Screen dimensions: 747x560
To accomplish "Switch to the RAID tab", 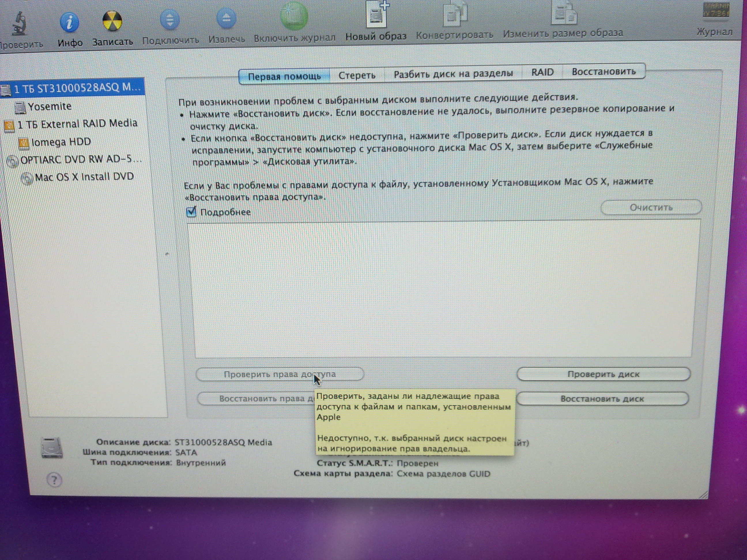I will (x=542, y=72).
